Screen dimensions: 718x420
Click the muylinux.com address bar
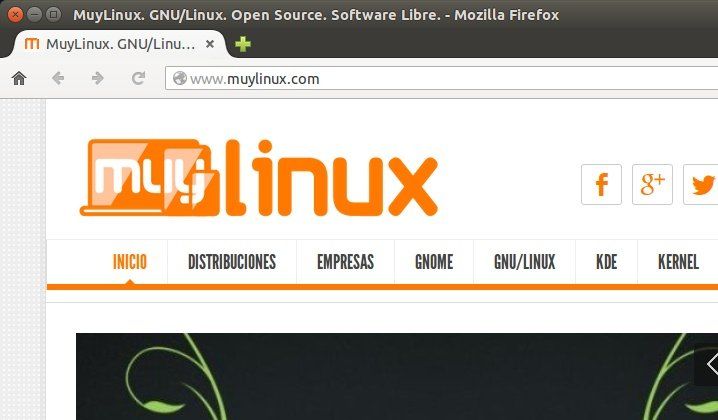pyautogui.click(x=441, y=78)
